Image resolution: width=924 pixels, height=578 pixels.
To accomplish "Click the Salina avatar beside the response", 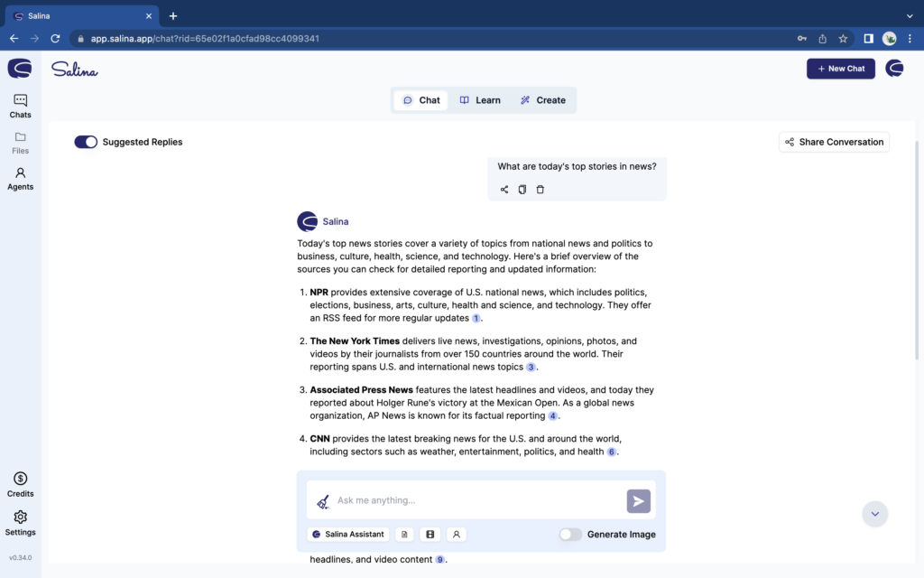I will point(307,222).
